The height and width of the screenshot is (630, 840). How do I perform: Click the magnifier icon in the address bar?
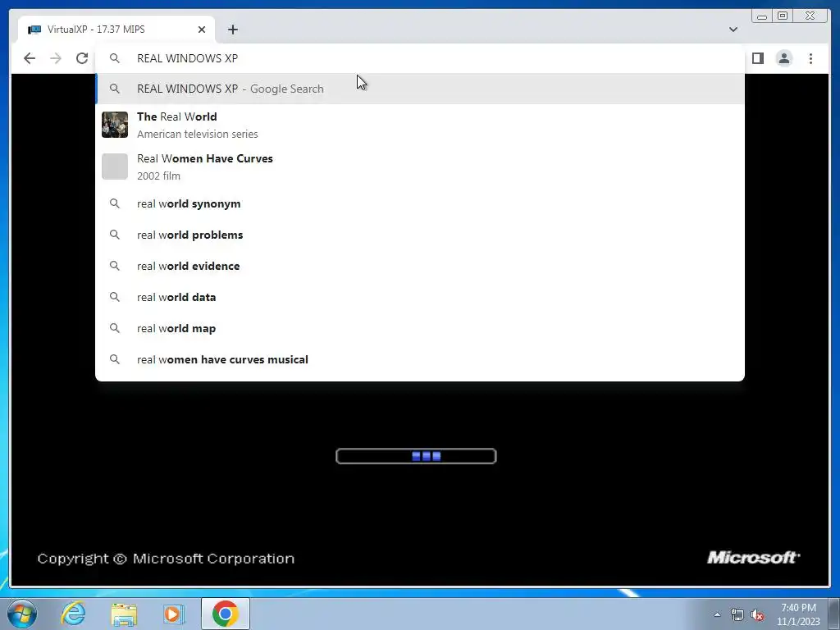click(115, 58)
